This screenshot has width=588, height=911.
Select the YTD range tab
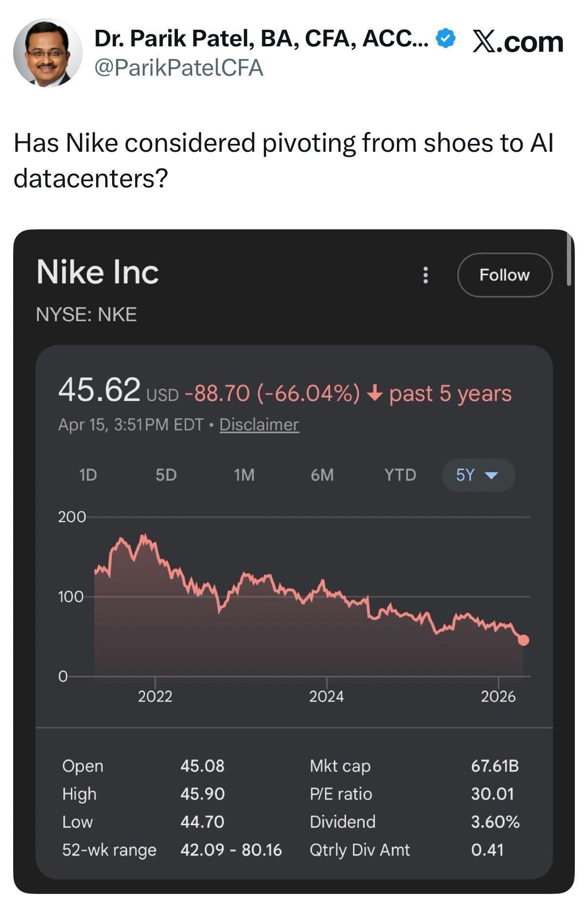coord(400,475)
